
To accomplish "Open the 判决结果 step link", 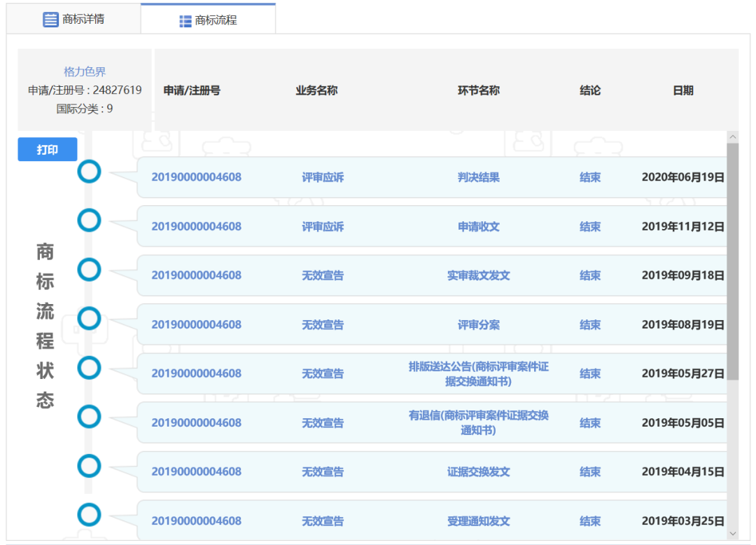I will (479, 177).
